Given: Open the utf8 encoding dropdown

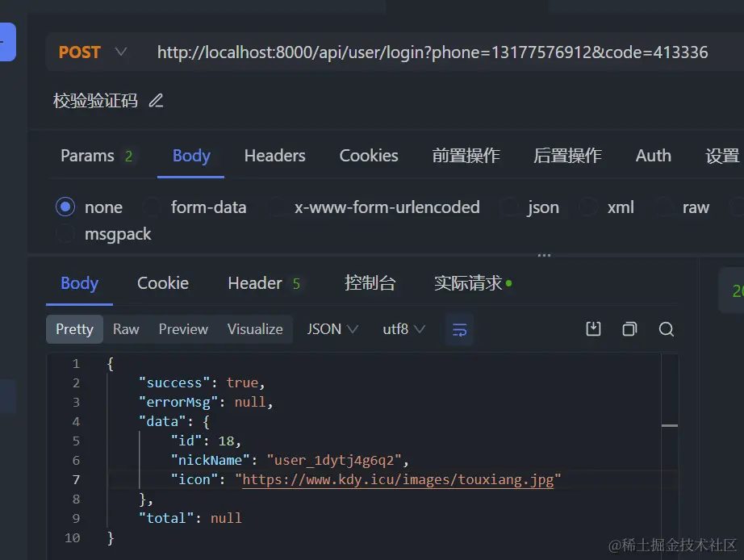Looking at the screenshot, I should [x=403, y=329].
